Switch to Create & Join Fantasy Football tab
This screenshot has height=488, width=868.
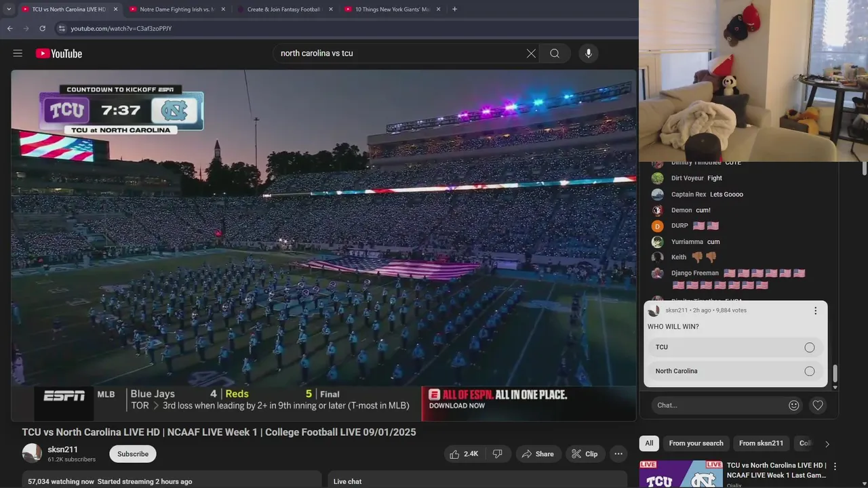[283, 9]
